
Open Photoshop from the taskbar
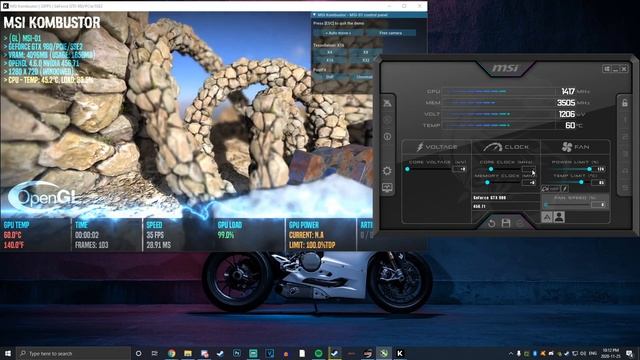(x=237, y=353)
